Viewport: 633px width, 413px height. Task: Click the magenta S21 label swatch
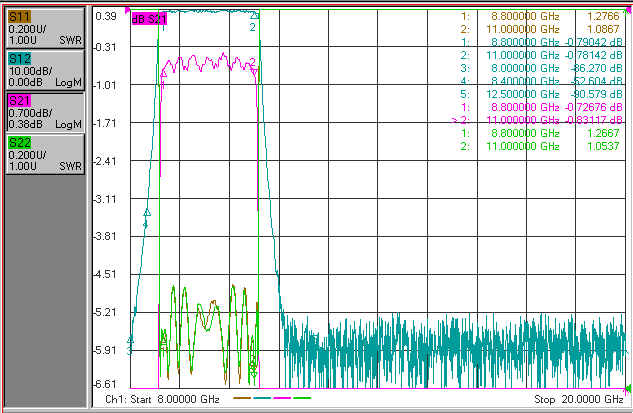click(19, 101)
